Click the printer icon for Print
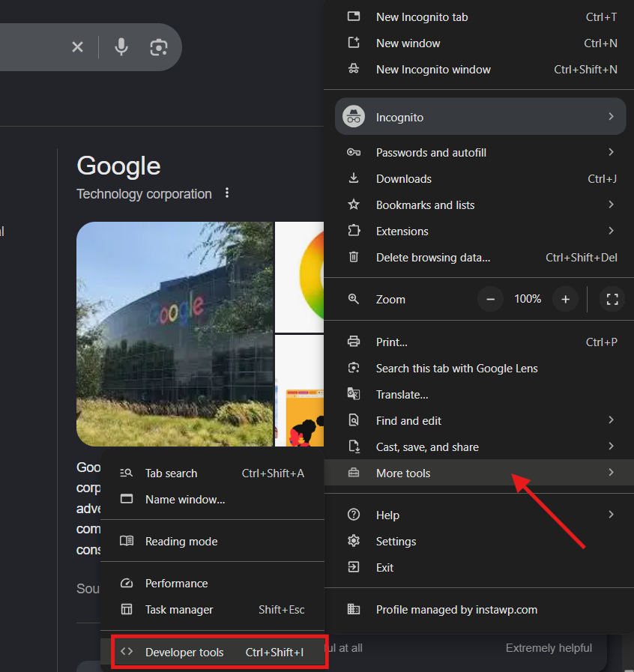 [354, 342]
